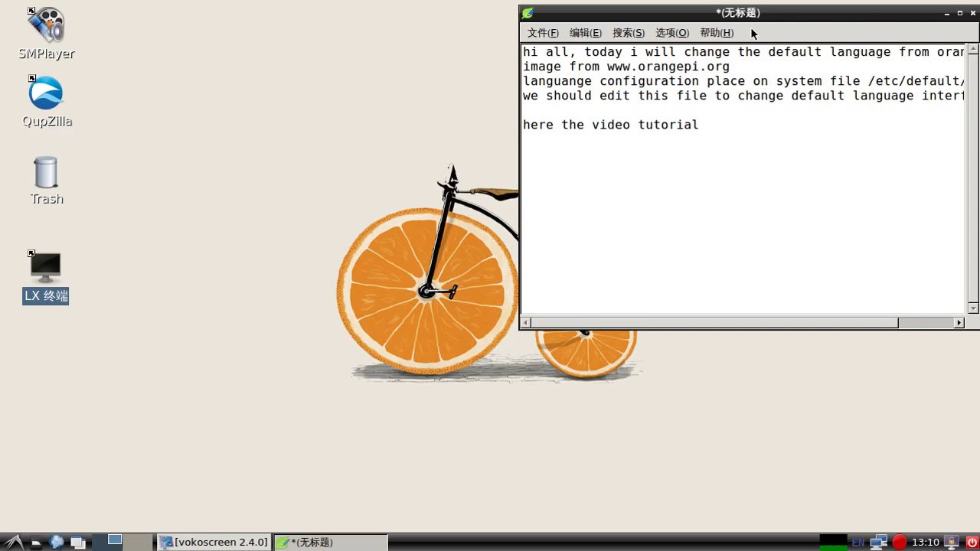Open file manager from taskbar launcher

(x=36, y=543)
